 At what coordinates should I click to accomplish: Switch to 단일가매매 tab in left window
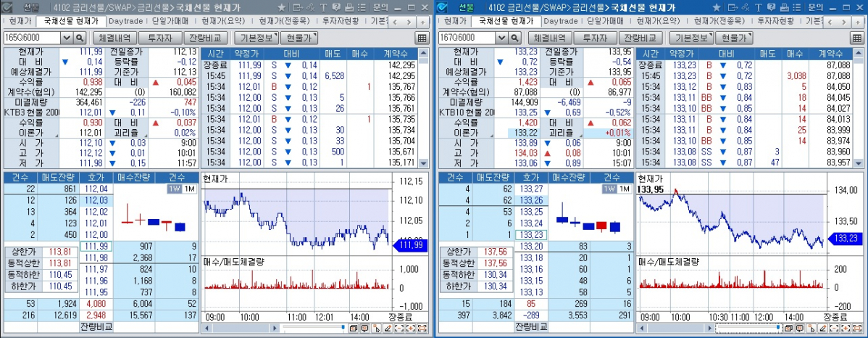point(170,21)
